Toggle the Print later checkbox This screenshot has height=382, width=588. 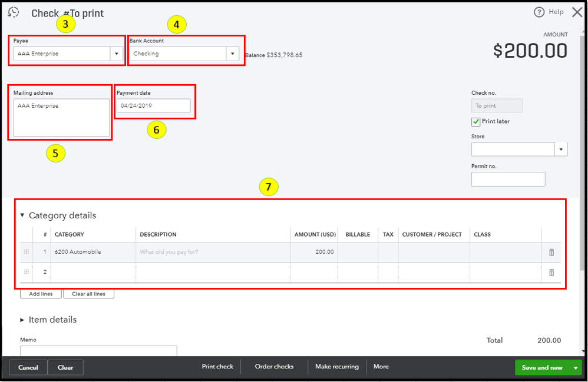coord(476,122)
